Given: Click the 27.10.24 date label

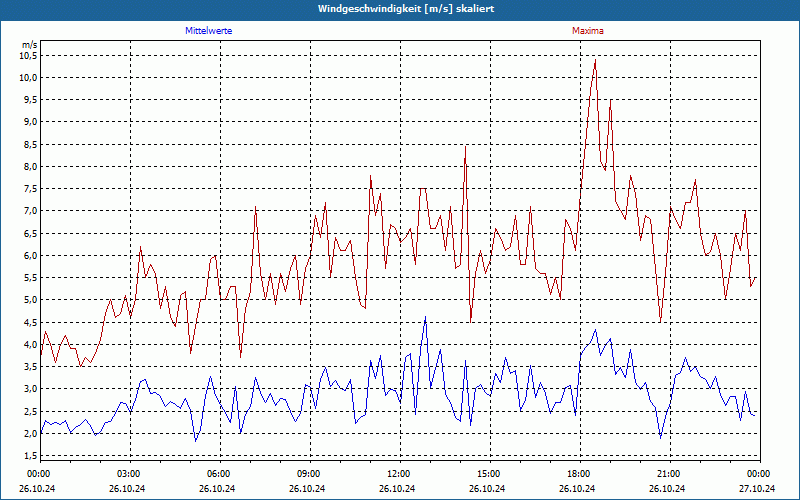Looking at the screenshot, I should (x=757, y=488).
